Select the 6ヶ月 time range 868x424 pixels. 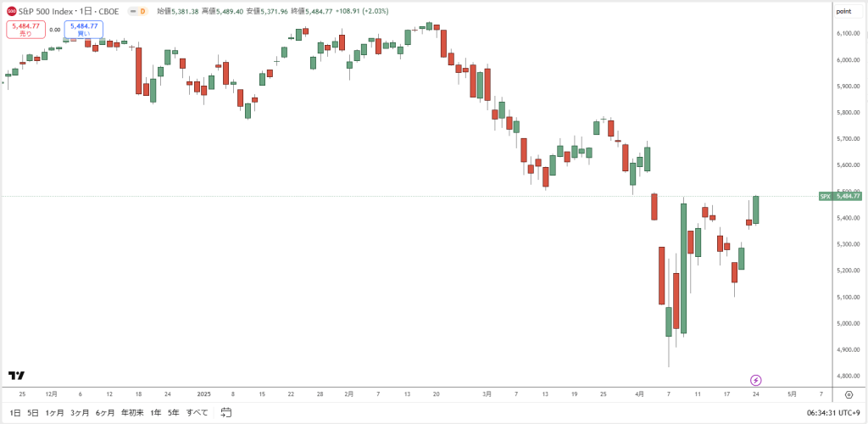[105, 412]
